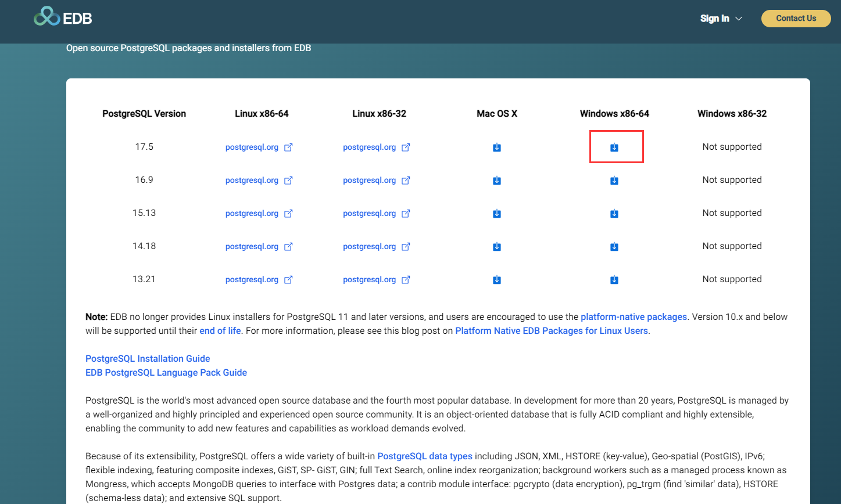Click Not supported in the 15.13 row
Viewport: 841px width, 504px height.
(x=732, y=213)
